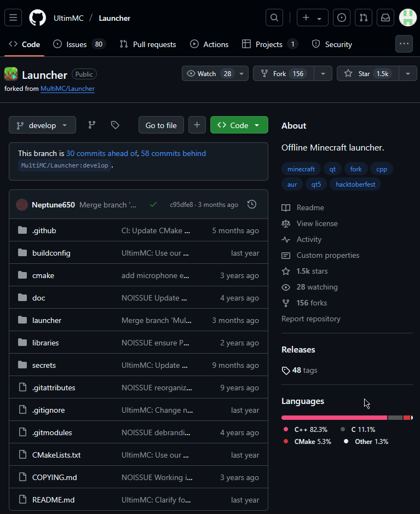Viewport: 420px width, 514px height.
Task: Fork this repository
Action: [x=284, y=73]
